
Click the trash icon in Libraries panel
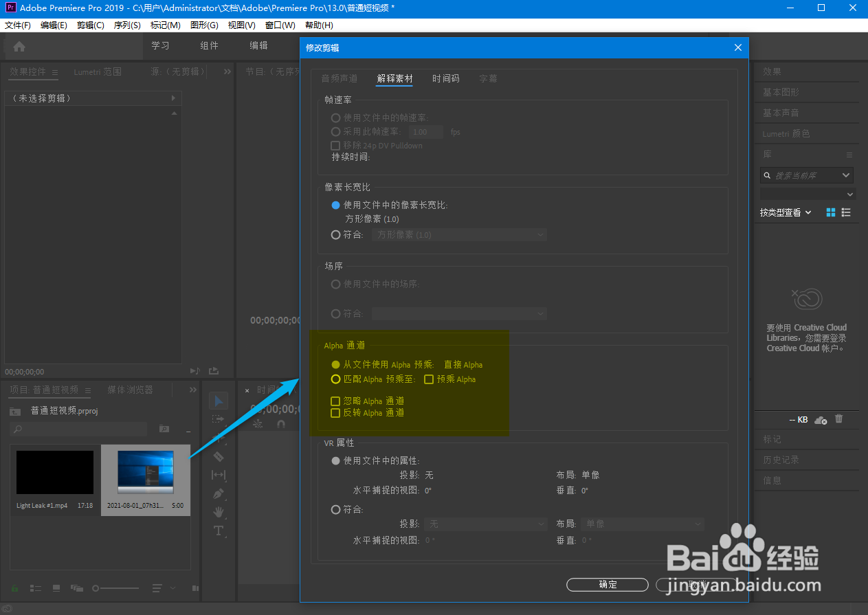point(838,419)
